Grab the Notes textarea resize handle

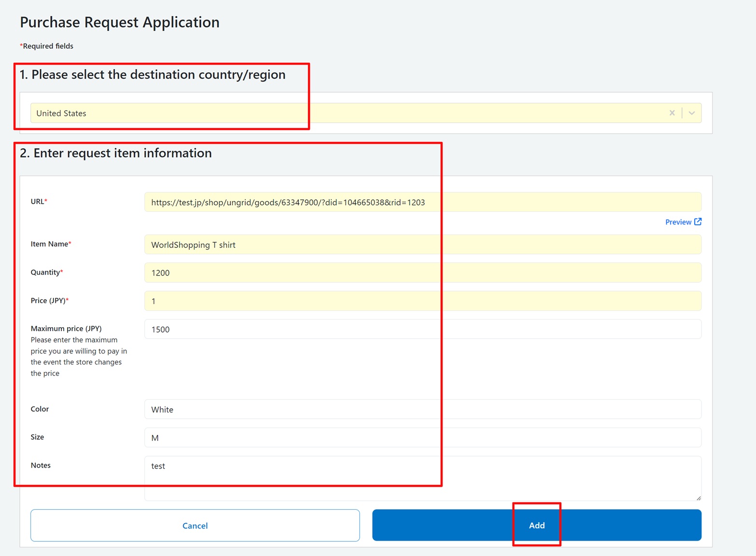coord(698,498)
